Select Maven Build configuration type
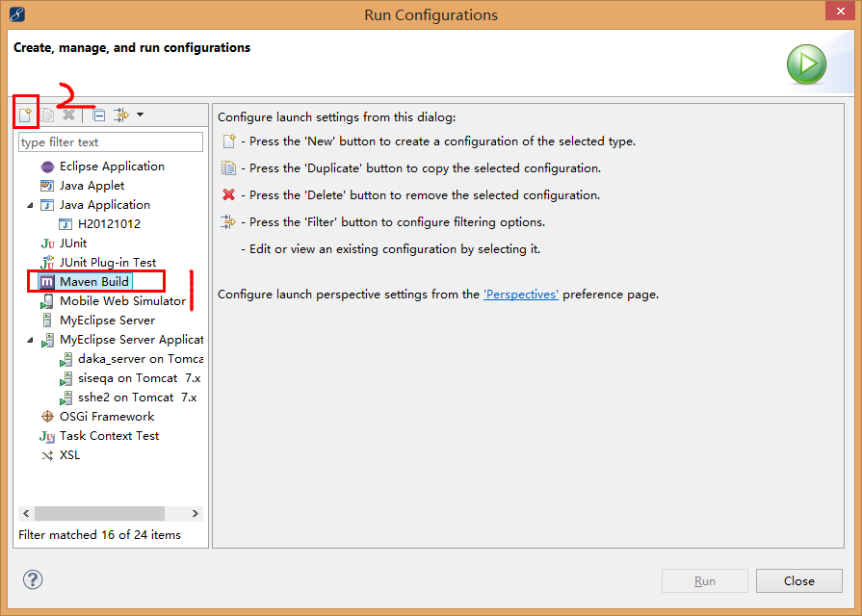The image size is (862, 616). 94,282
